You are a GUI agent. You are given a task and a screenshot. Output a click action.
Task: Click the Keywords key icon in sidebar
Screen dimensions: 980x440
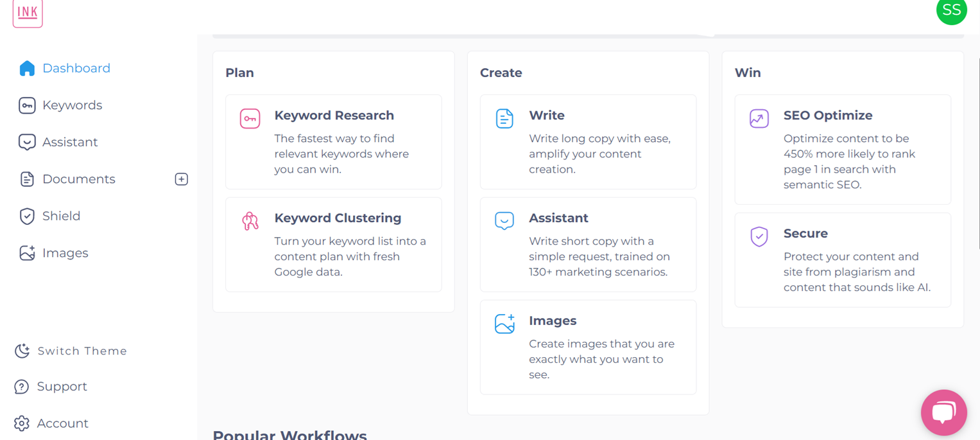[x=27, y=105]
